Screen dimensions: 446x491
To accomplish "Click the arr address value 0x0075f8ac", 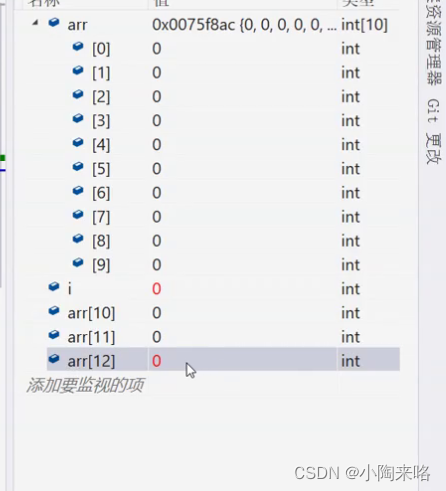I will (x=194, y=25).
